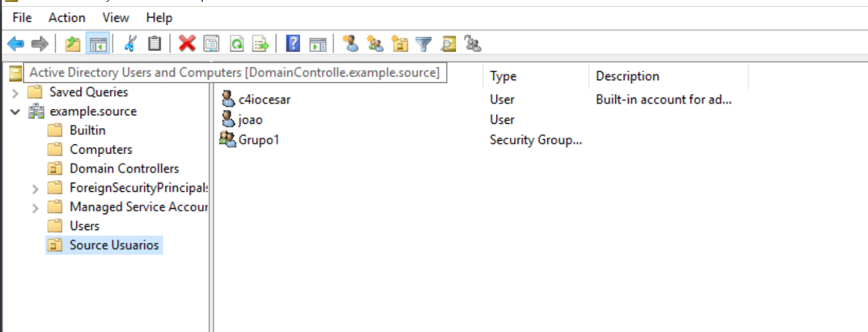Create a new group with the toolbar icon
The width and height of the screenshot is (868, 332).
(x=375, y=44)
